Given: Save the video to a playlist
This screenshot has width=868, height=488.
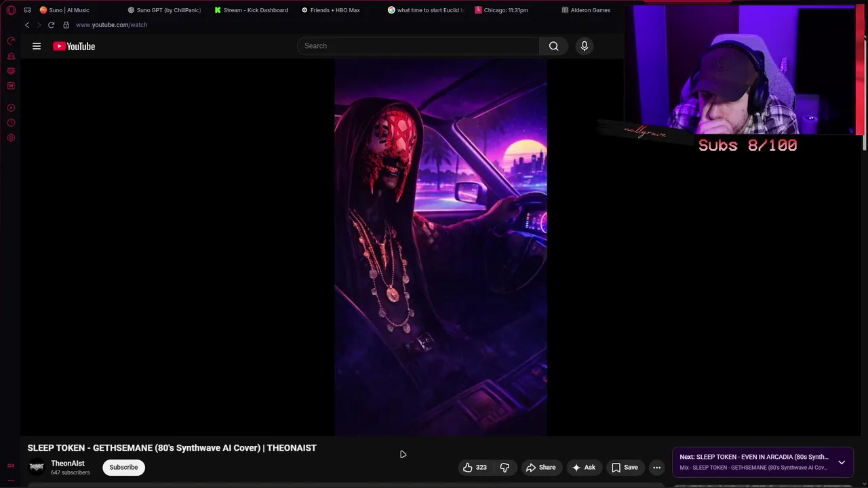Looking at the screenshot, I should pyautogui.click(x=625, y=467).
